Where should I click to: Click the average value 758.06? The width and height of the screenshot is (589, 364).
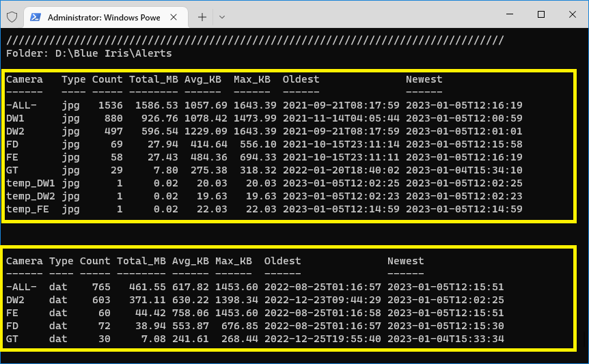(191, 313)
